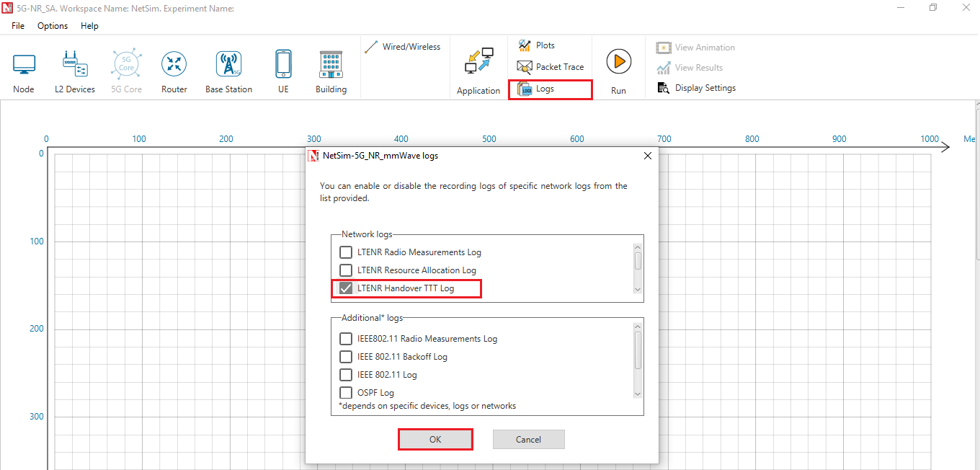
Task: Open the Application configuration tool
Action: click(x=478, y=71)
